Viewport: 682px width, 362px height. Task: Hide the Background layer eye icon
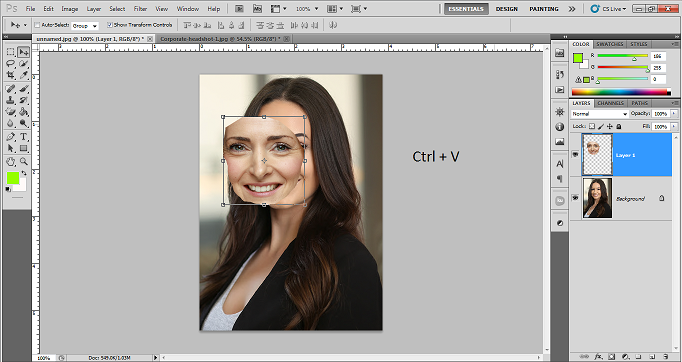575,198
